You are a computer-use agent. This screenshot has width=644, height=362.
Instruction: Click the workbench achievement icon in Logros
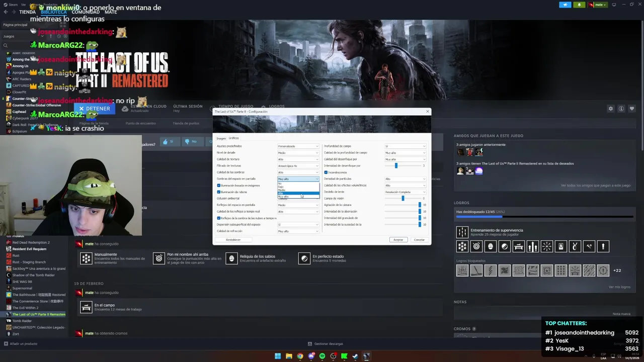[x=519, y=246]
